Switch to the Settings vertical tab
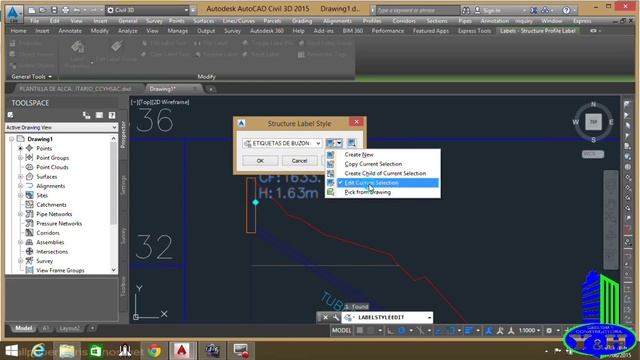 pyautogui.click(x=123, y=185)
